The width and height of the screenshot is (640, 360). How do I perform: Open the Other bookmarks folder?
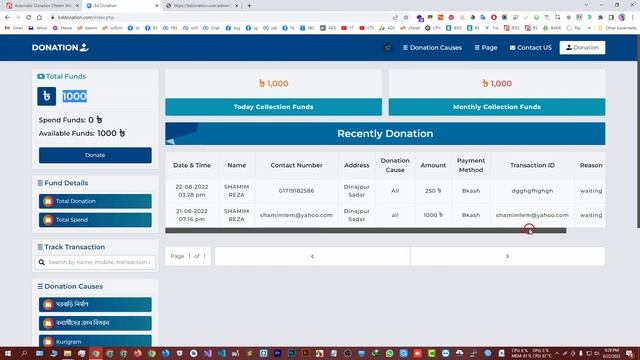click(x=617, y=28)
